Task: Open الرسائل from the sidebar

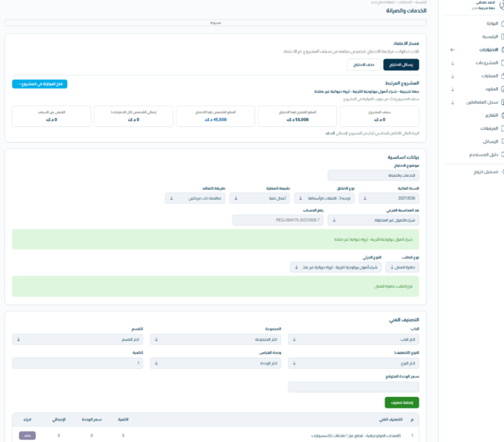Action: (491, 142)
